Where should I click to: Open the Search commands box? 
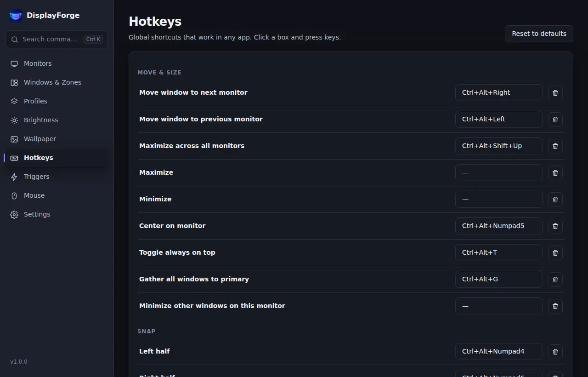point(57,39)
